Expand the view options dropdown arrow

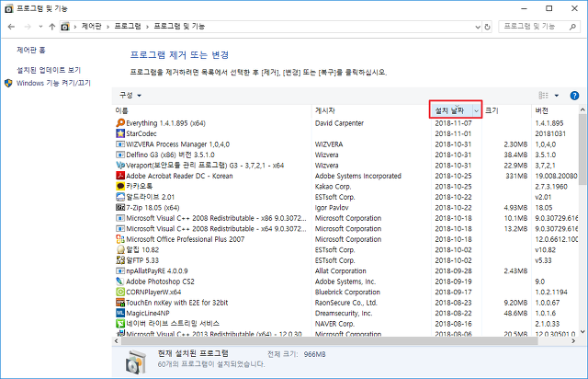click(x=557, y=96)
